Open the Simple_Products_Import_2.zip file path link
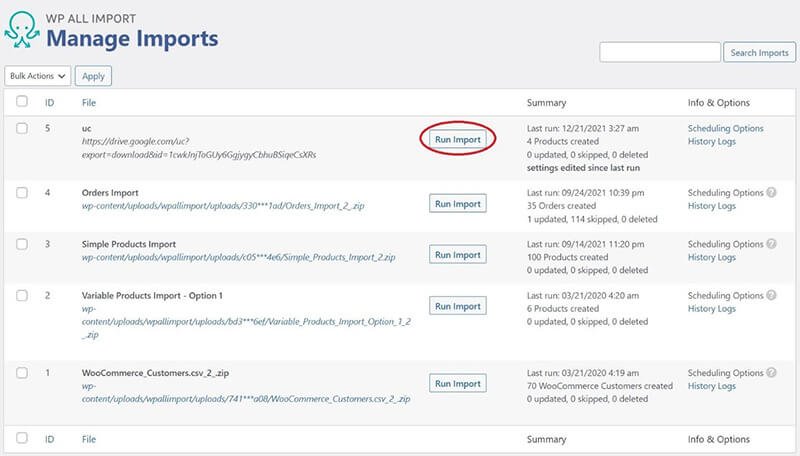The width and height of the screenshot is (800, 456). pyautogui.click(x=238, y=257)
